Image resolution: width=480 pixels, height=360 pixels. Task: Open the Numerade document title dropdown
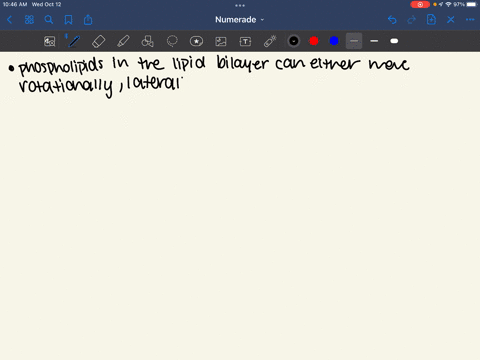pyautogui.click(x=240, y=20)
